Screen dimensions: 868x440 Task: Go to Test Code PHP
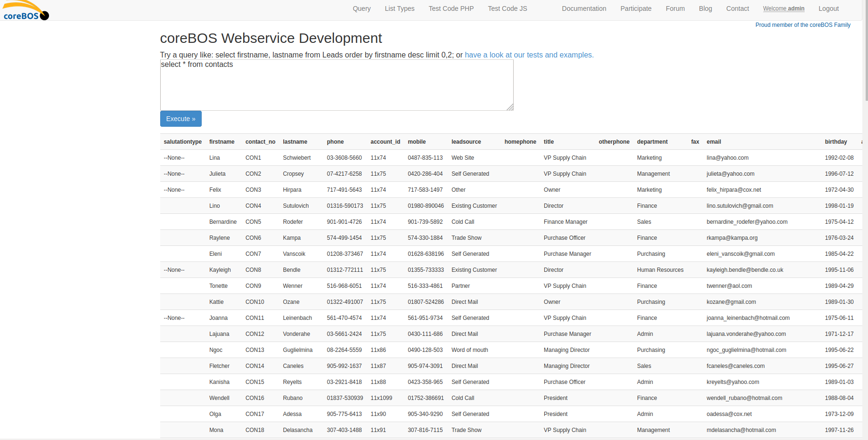coord(451,8)
